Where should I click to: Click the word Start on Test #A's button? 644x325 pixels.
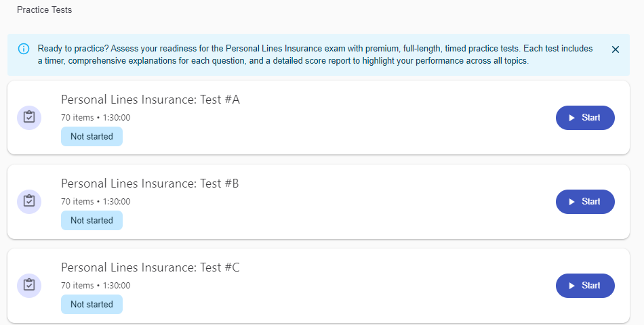point(590,118)
